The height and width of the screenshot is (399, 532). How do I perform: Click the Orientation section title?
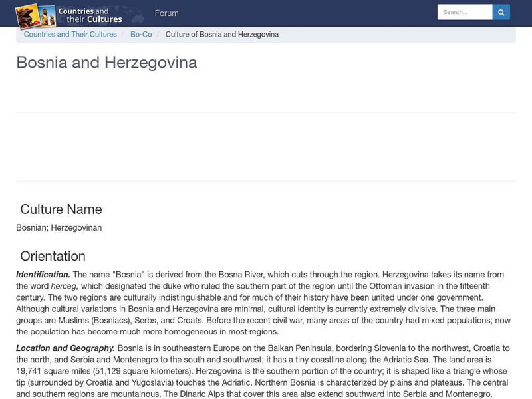click(53, 256)
